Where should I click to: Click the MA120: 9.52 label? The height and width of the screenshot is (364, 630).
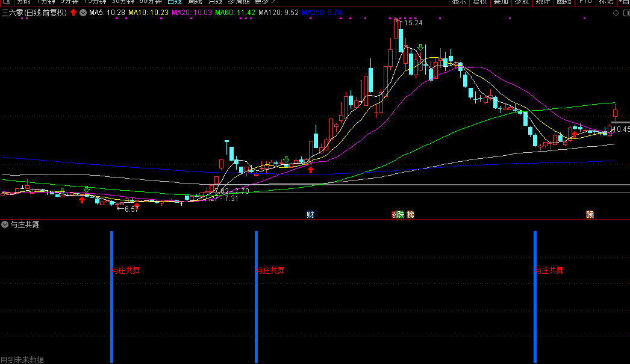(x=278, y=13)
